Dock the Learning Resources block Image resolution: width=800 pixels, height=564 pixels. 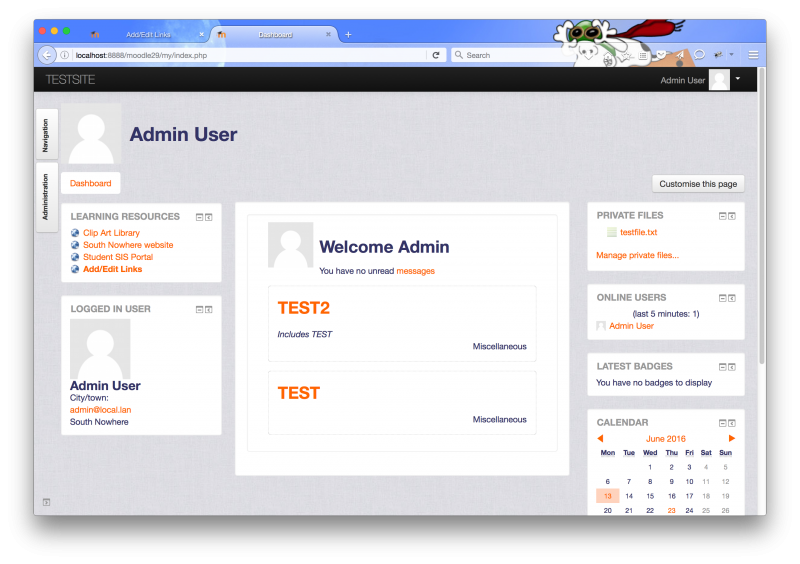point(209,217)
